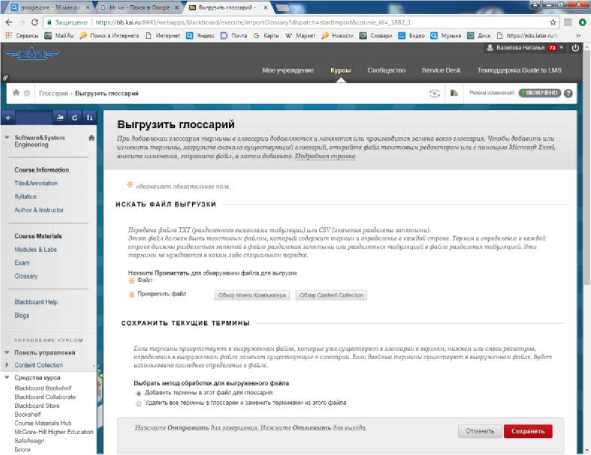Select the add terms to glossary radio option
Screen dimensions: 591x455
(x=139, y=393)
